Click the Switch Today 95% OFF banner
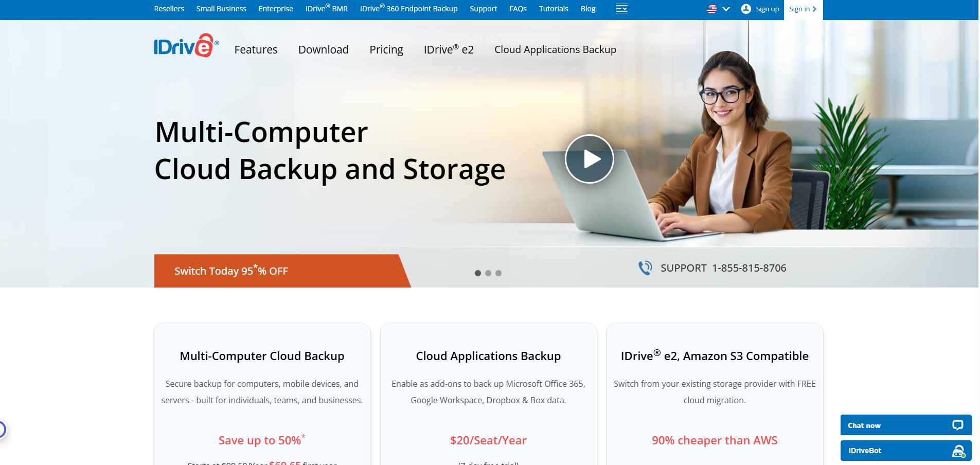Image resolution: width=980 pixels, height=465 pixels. (282, 271)
